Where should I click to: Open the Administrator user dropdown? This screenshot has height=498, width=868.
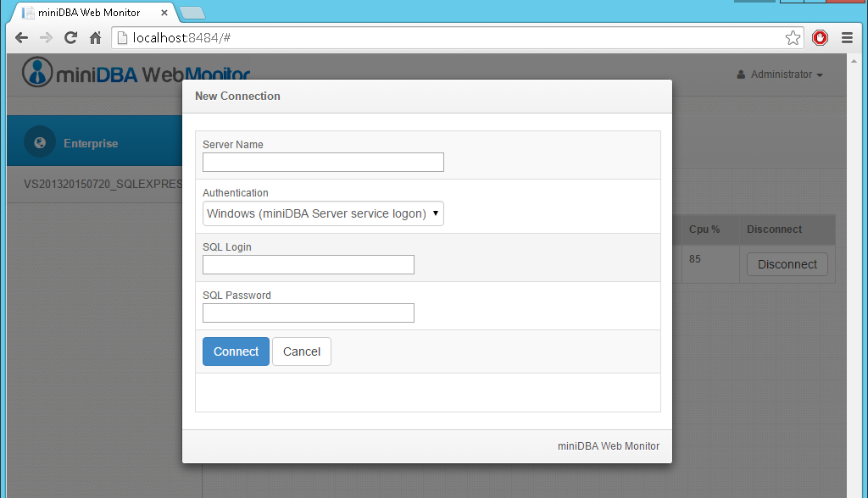click(x=780, y=75)
